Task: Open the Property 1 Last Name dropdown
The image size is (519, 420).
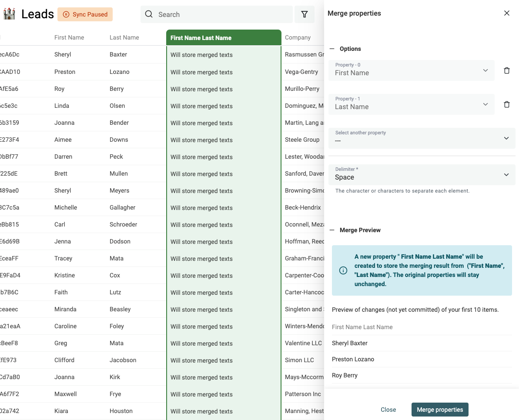Action: [412, 104]
